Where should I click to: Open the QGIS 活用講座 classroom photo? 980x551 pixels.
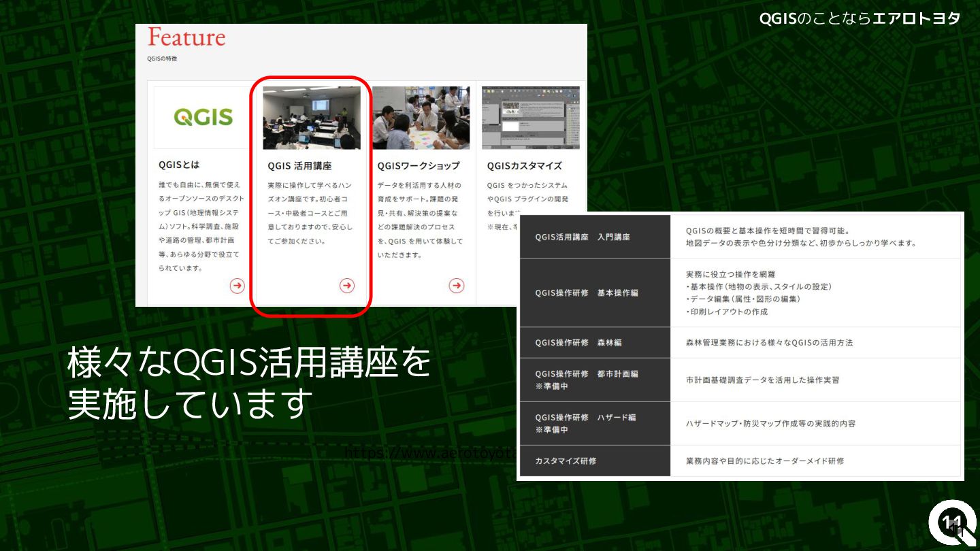click(x=312, y=118)
